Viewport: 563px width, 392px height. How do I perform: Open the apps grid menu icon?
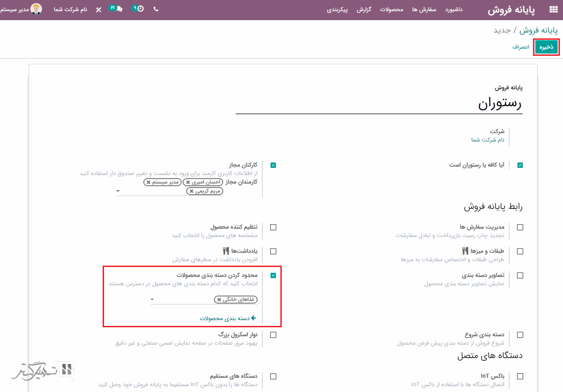tap(553, 9)
